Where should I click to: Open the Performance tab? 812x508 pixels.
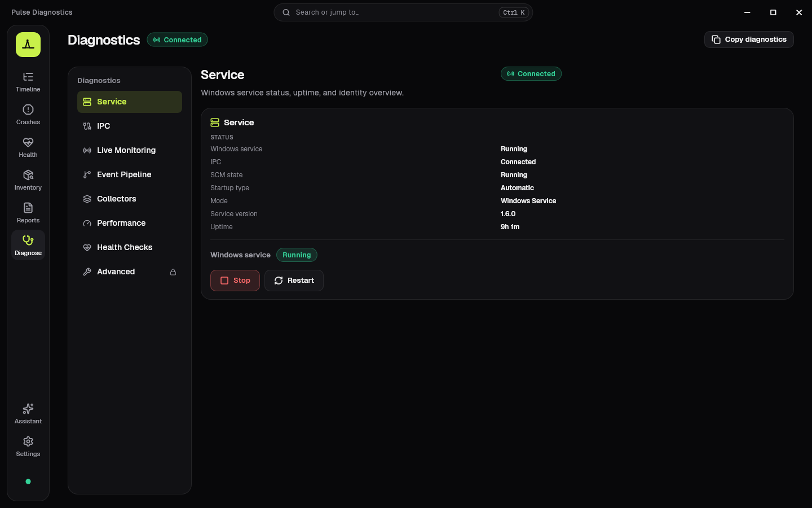click(x=130, y=223)
